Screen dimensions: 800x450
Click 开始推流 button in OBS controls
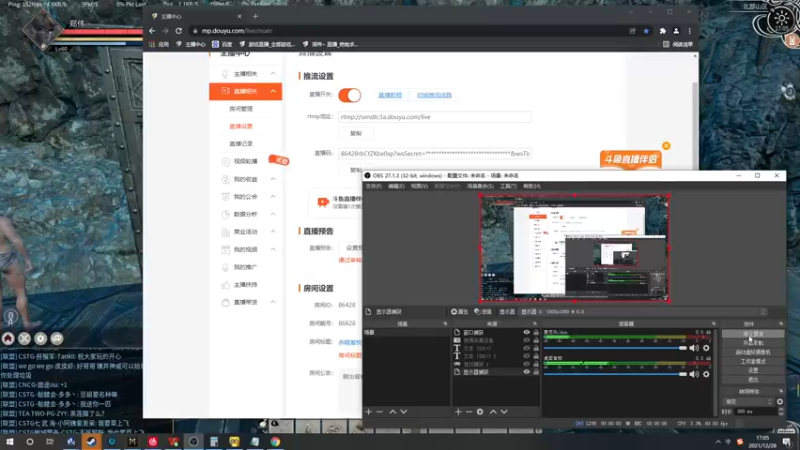(x=753, y=334)
